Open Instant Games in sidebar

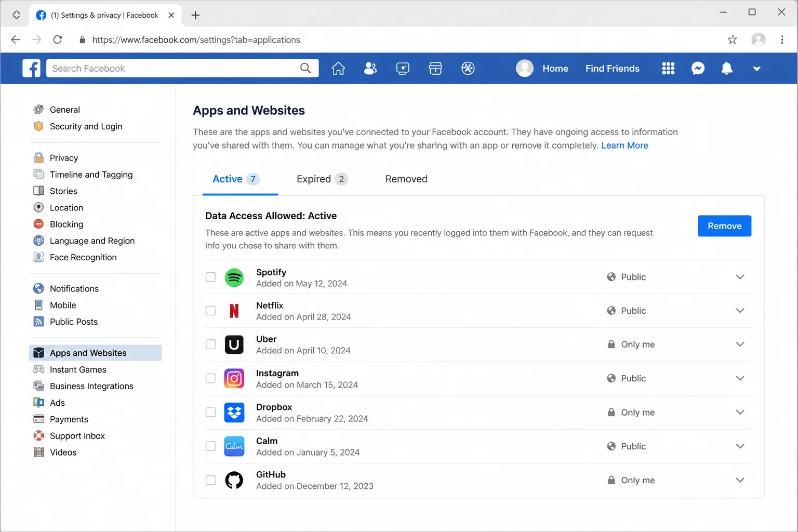click(70, 370)
